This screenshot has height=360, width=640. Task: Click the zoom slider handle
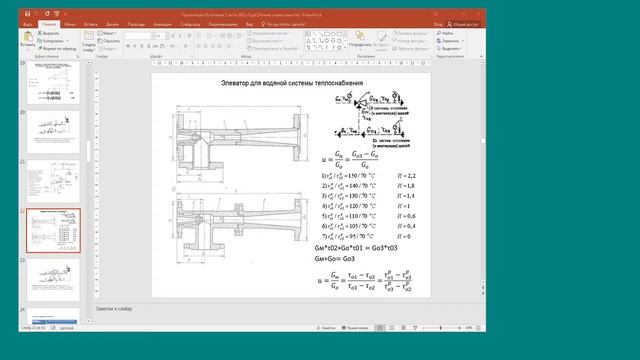click(441, 328)
